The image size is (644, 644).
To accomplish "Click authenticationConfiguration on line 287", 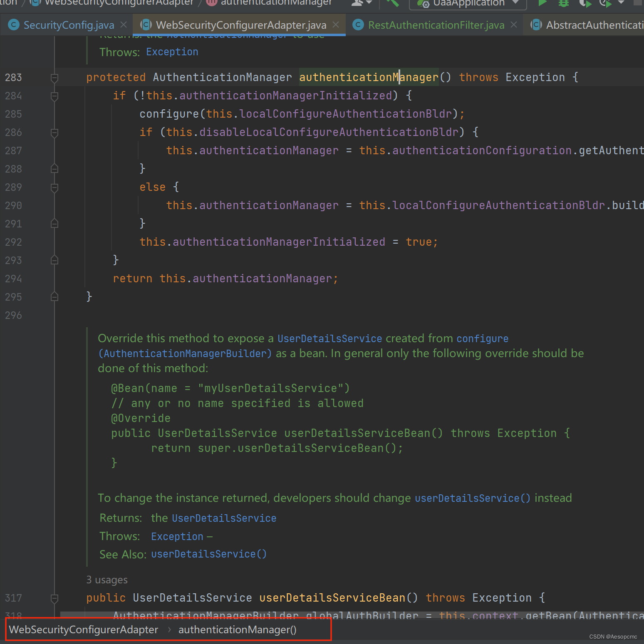I will [x=482, y=151].
